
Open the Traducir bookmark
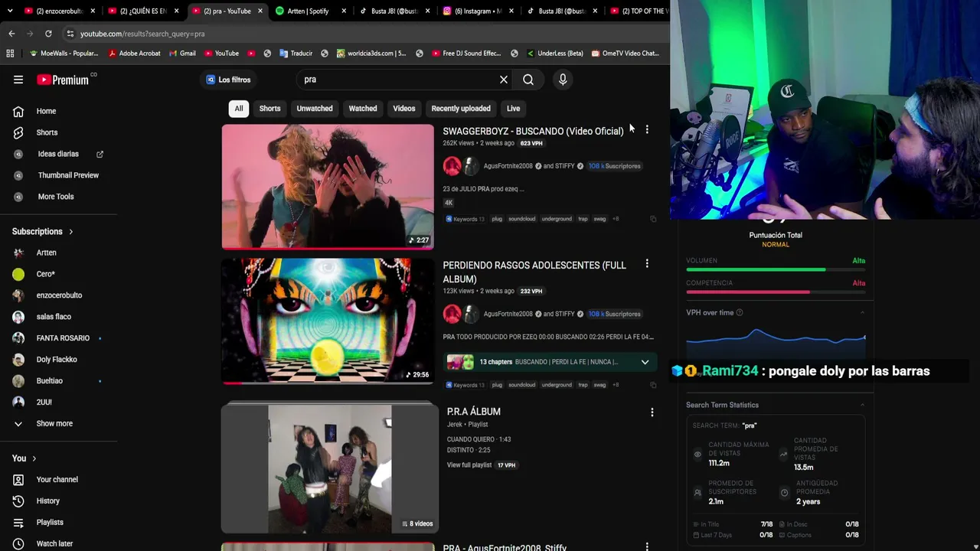tap(296, 54)
